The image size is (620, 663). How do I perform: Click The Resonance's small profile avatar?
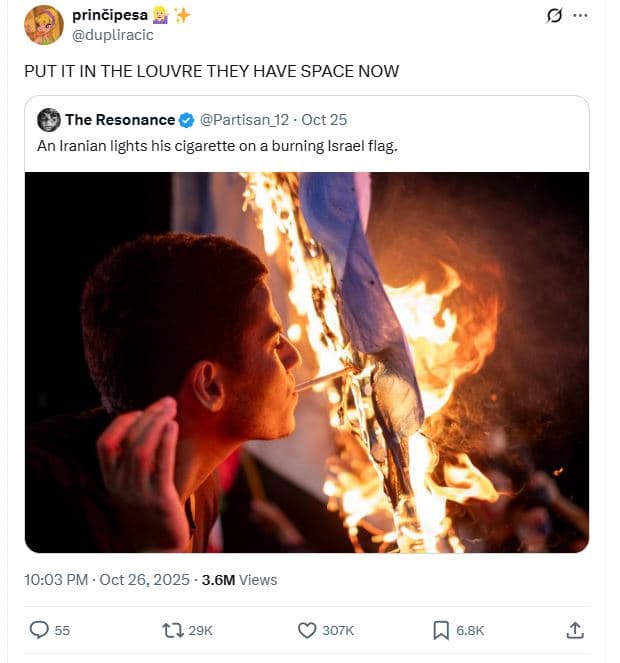(49, 120)
